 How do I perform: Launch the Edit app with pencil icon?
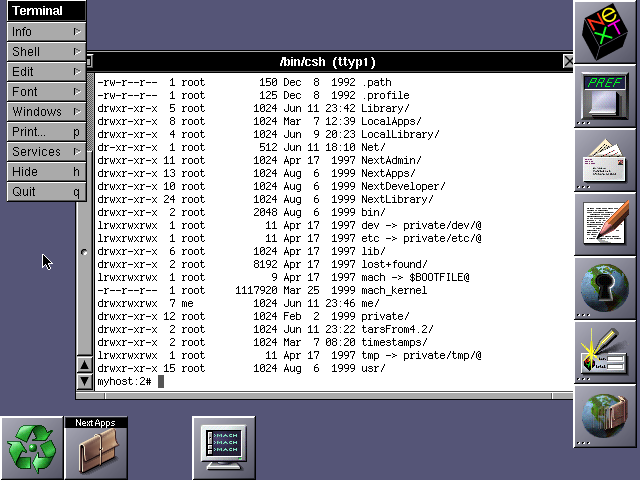[x=605, y=224]
